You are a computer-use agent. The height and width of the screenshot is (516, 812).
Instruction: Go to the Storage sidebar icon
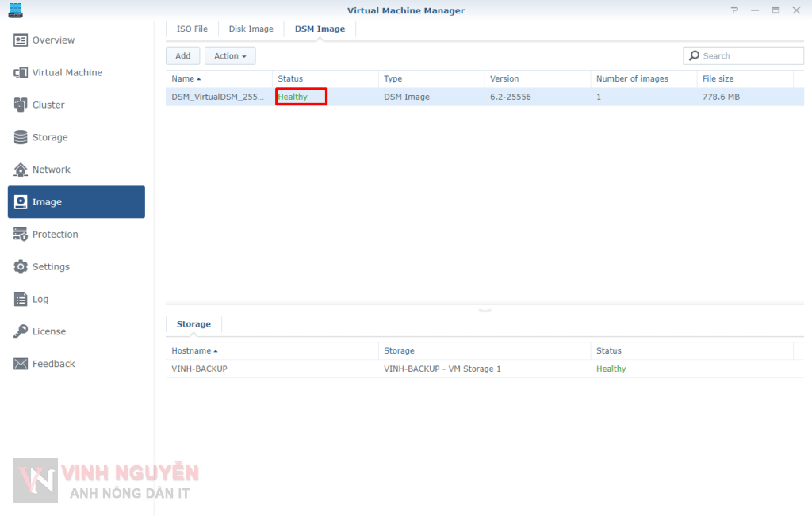21,137
